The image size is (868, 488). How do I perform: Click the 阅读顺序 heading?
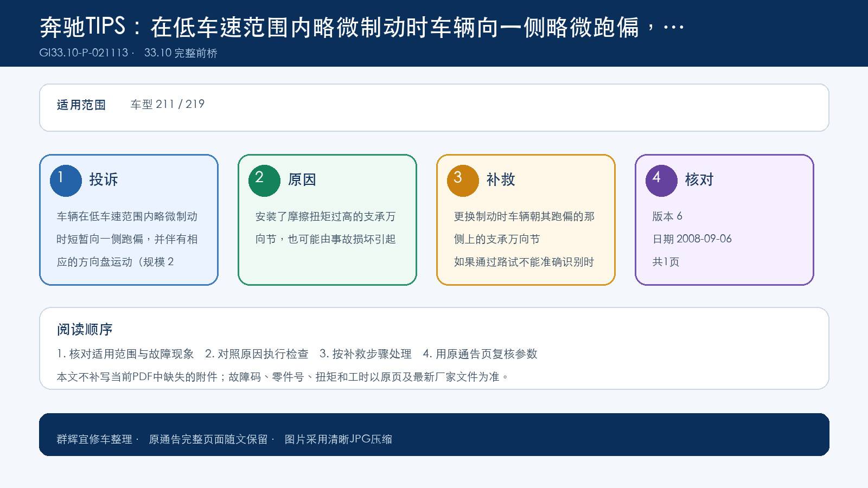pos(85,330)
